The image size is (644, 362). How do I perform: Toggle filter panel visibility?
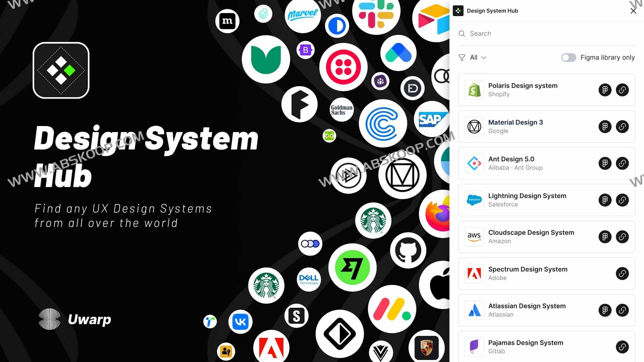462,57
